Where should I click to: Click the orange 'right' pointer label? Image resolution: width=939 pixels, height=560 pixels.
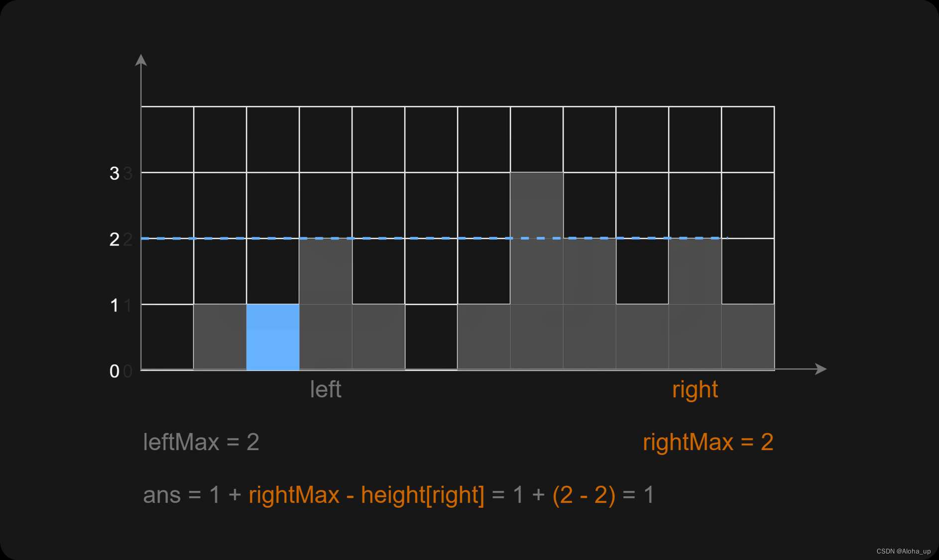click(x=695, y=390)
